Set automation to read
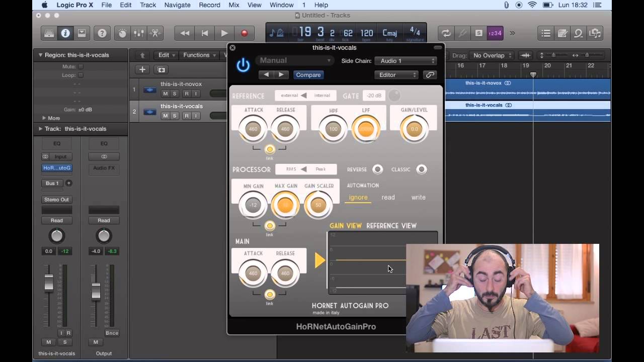Screen dimensions: 644x362 (388, 198)
